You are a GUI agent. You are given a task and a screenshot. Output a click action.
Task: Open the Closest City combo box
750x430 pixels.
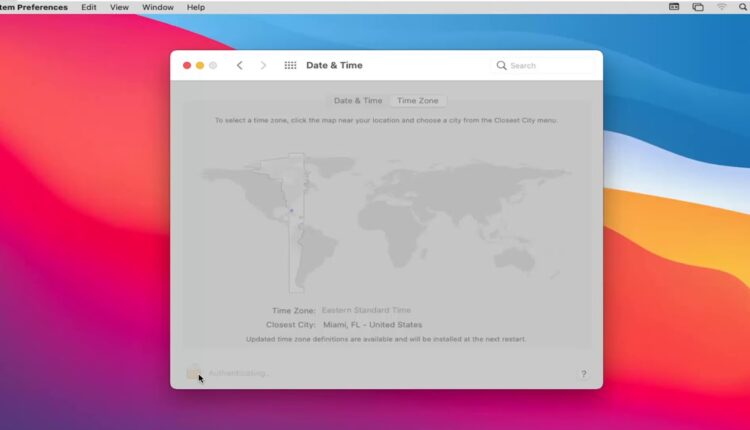tap(373, 325)
